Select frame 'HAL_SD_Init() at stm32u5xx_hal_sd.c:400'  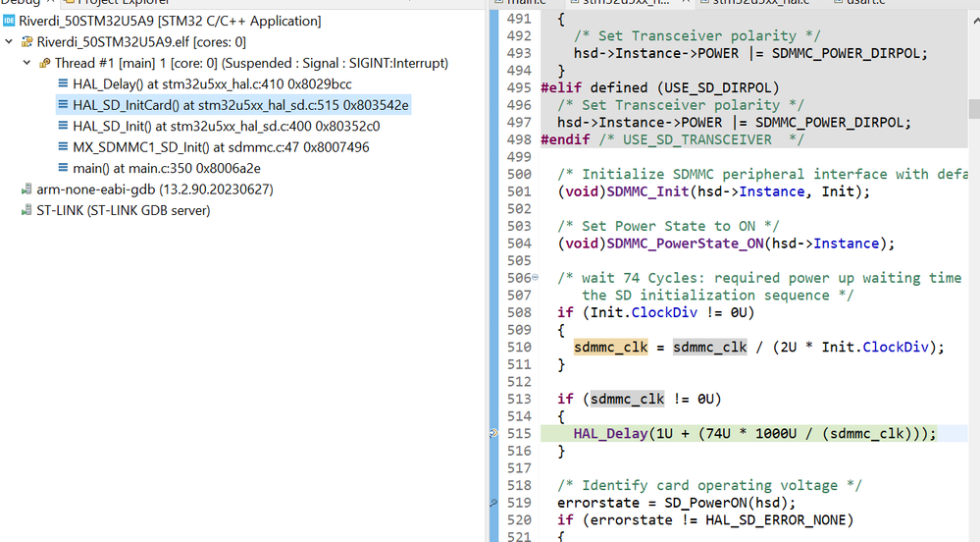pos(227,127)
